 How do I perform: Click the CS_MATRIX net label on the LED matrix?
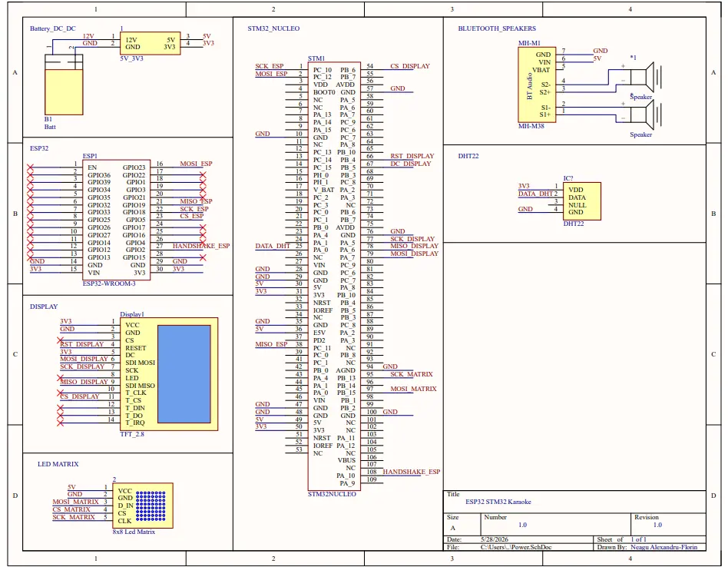point(71,509)
